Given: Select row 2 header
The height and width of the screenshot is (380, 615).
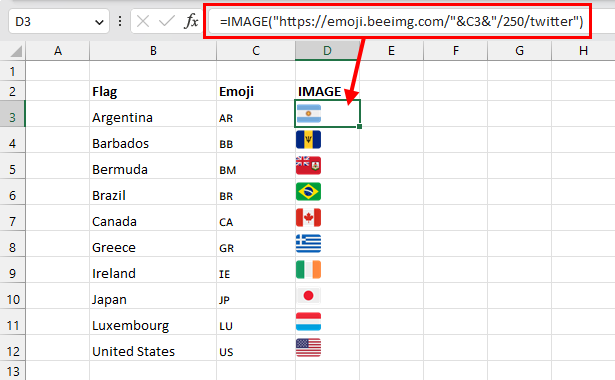Looking at the screenshot, I should [13, 91].
